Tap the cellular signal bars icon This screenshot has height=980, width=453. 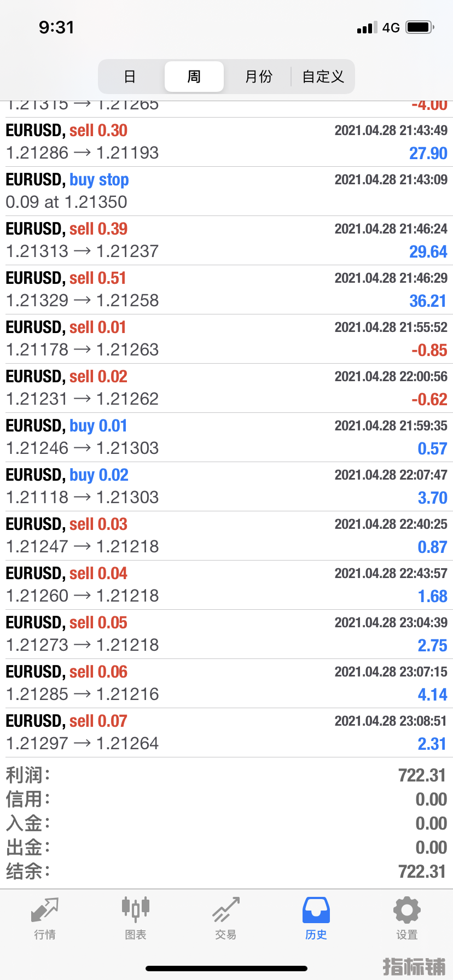[x=367, y=28]
